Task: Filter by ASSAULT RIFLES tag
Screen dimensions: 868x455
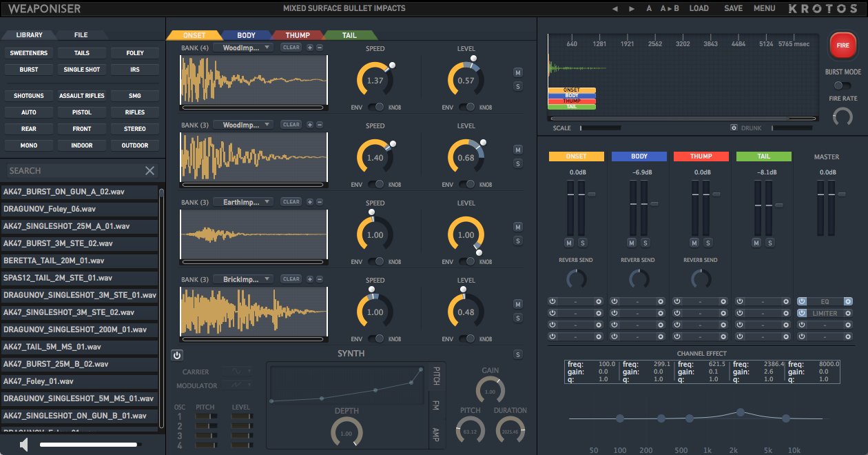Action: [82, 96]
